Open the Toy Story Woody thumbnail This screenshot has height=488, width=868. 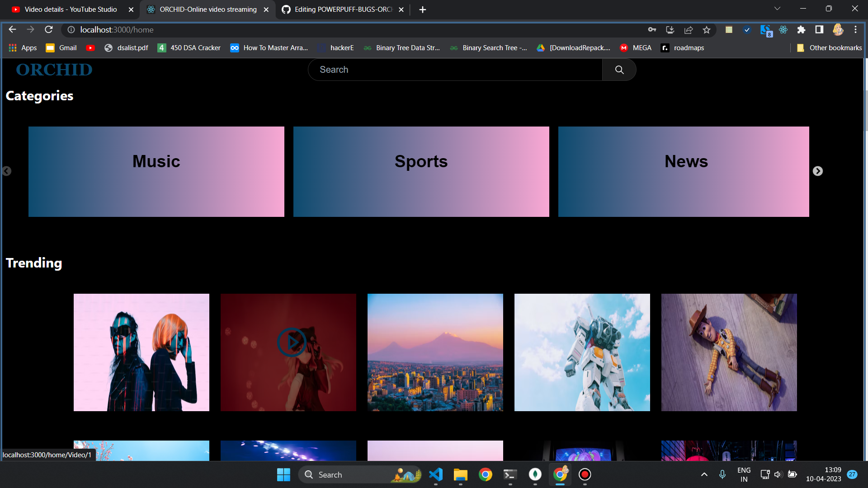[x=729, y=352]
